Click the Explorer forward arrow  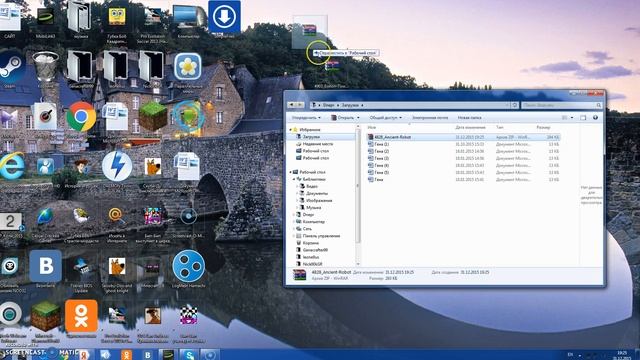tap(300, 105)
